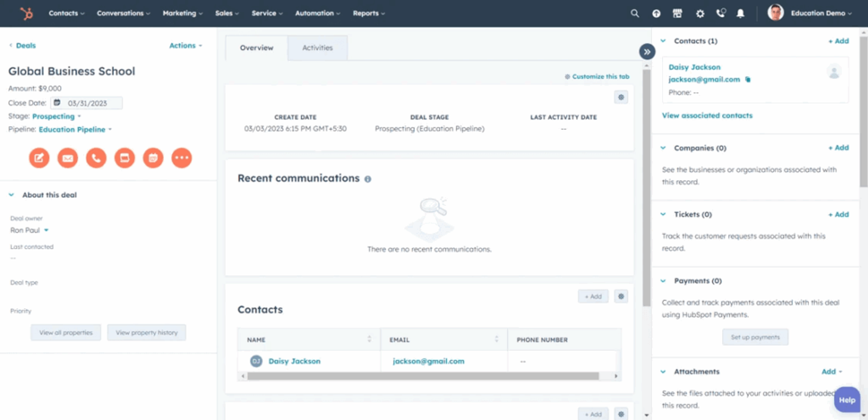
Task: Click Customize this tab link
Action: (x=597, y=77)
